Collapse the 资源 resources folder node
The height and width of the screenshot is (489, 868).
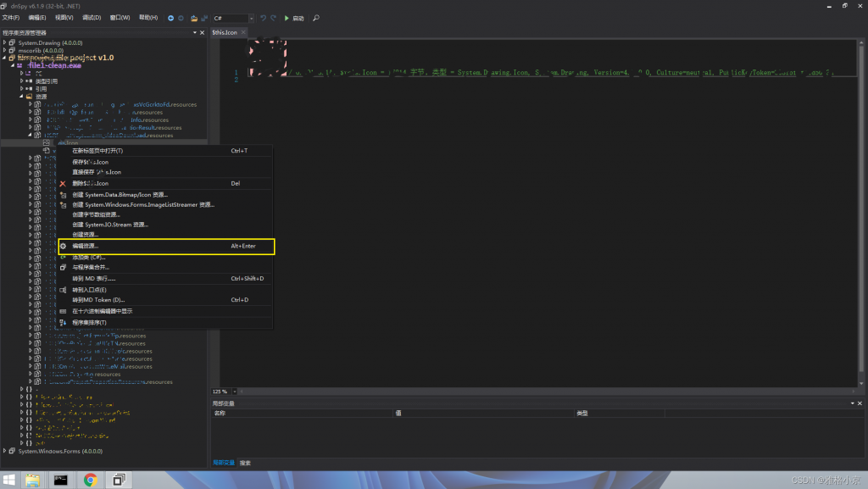coord(22,97)
